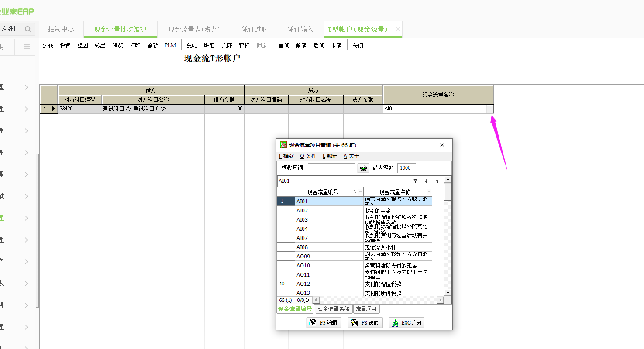644x349 pixels.
Task: Open 现金流量名称 column filter dropdown
Action: click(429, 192)
